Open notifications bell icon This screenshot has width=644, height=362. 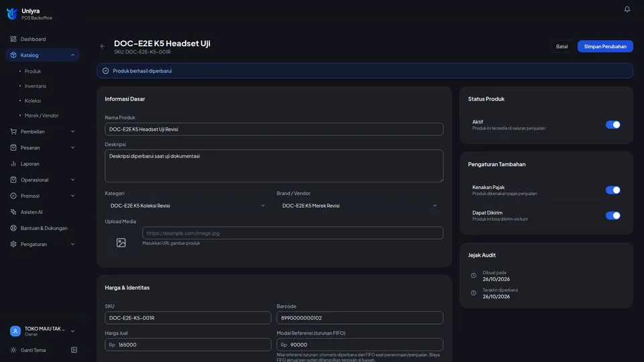[x=627, y=9]
